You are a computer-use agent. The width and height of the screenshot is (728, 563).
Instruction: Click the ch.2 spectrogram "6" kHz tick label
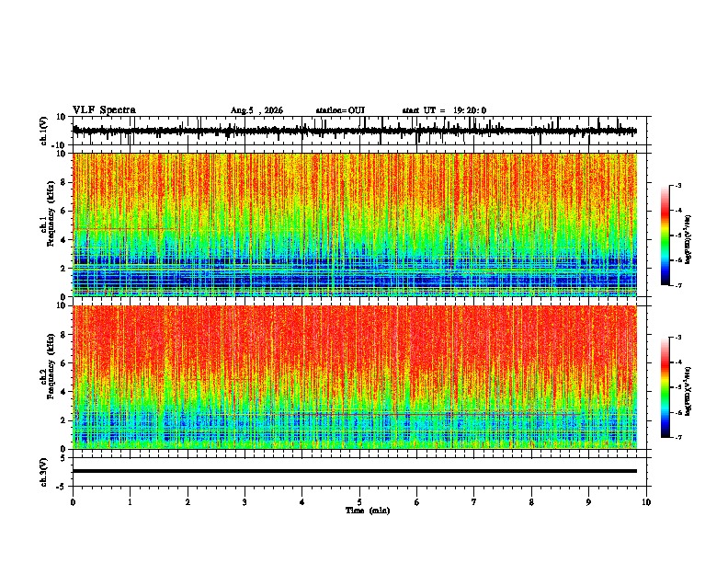[63, 363]
